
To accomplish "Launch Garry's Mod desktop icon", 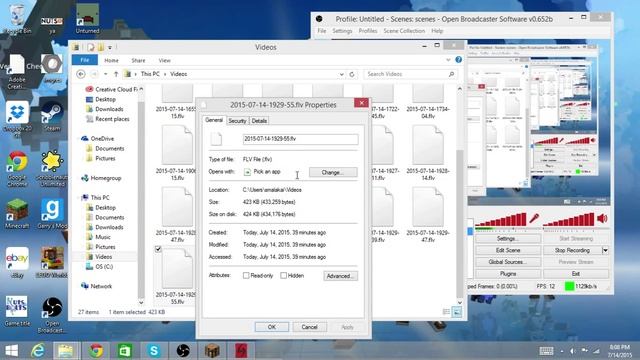I will pyautogui.click(x=52, y=213).
